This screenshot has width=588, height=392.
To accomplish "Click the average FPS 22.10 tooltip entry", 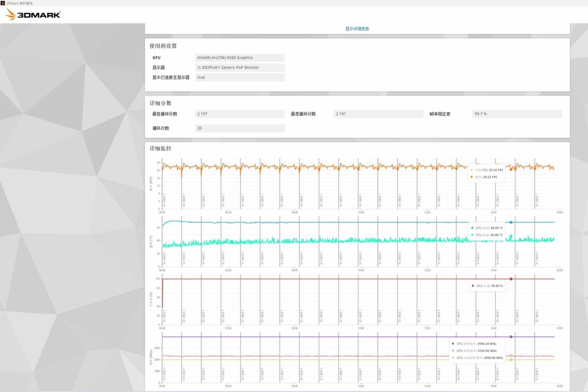I will [x=489, y=170].
